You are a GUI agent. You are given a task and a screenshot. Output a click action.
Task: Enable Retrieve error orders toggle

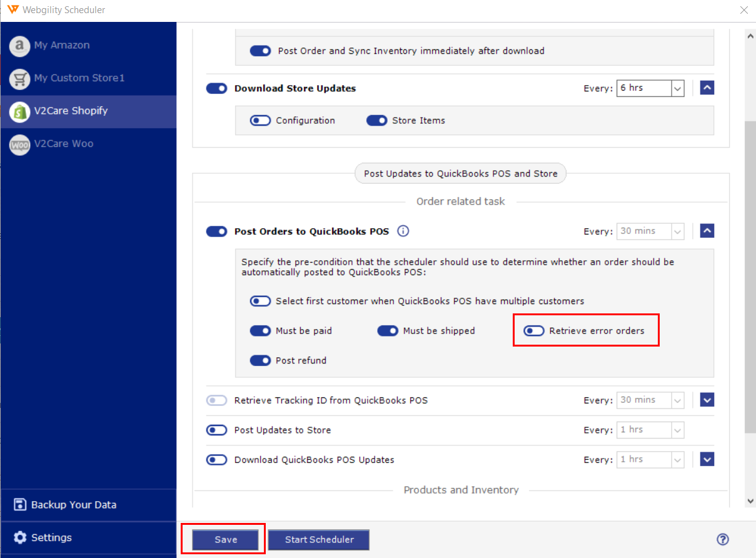click(534, 330)
